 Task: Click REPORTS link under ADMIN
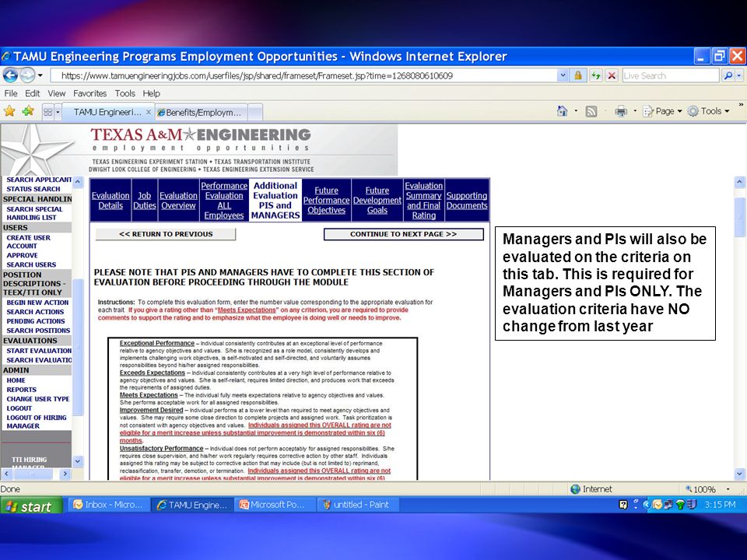coord(21,390)
